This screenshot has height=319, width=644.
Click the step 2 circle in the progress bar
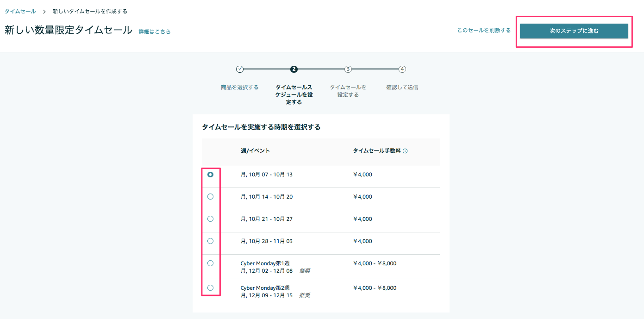(294, 69)
